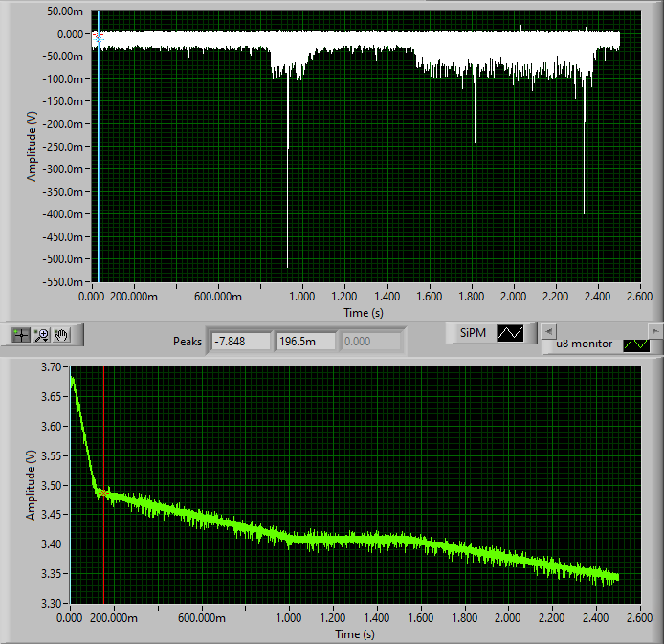Click the greyed Peaks 0.000 field

coord(371,342)
